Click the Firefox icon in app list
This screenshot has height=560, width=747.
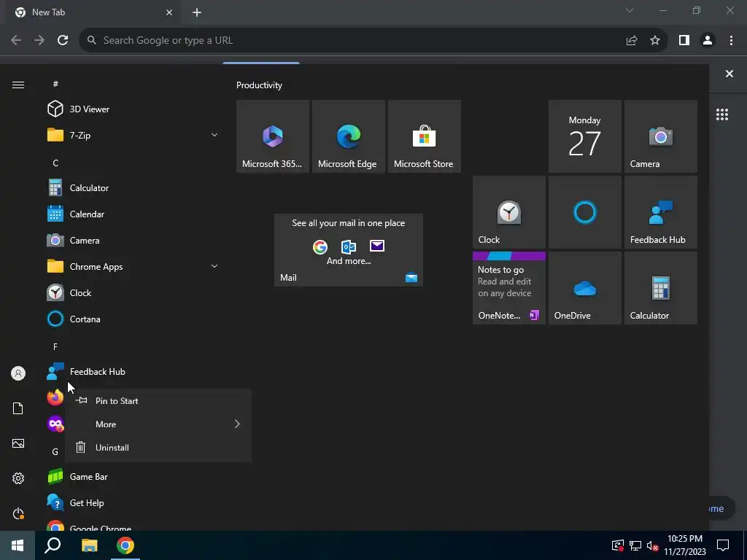click(55, 397)
